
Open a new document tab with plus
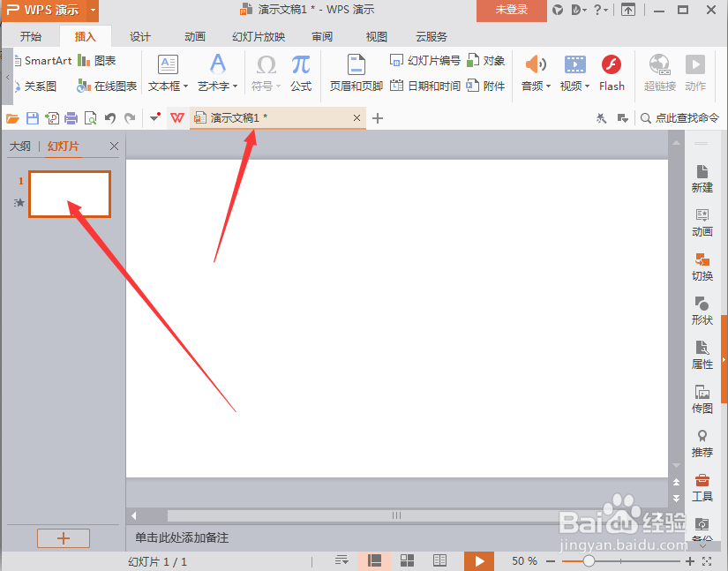(x=378, y=118)
